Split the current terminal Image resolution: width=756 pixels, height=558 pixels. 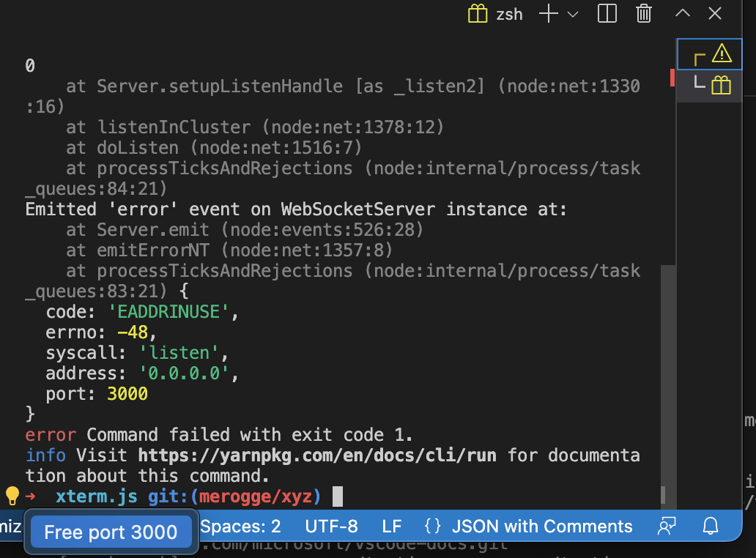pos(607,13)
